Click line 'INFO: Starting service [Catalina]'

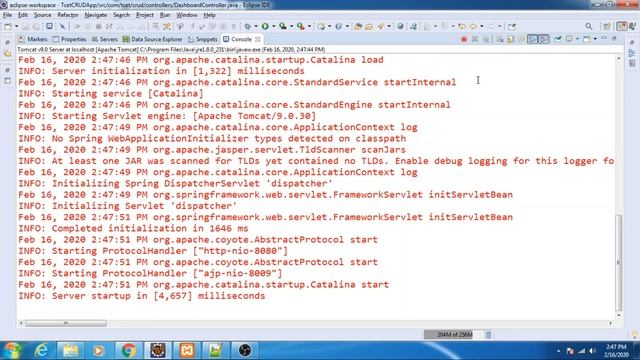tap(111, 93)
